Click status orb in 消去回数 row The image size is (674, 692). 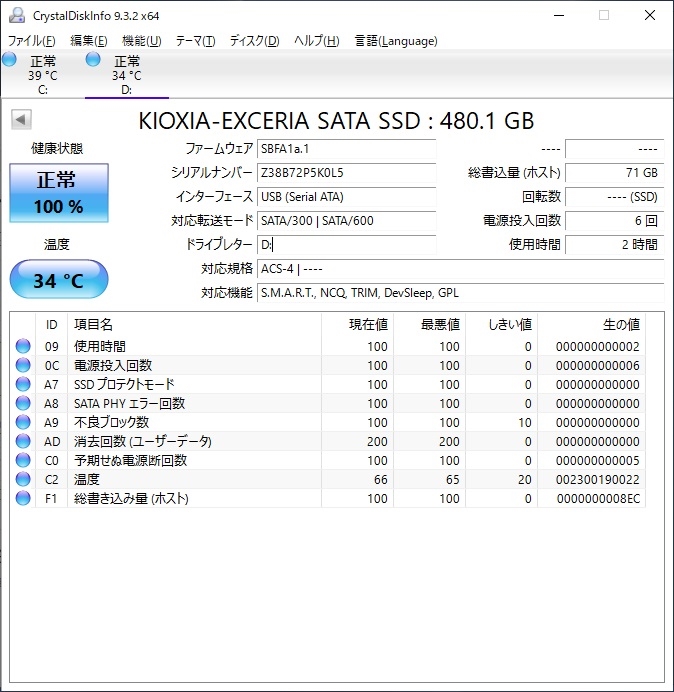click(23, 441)
